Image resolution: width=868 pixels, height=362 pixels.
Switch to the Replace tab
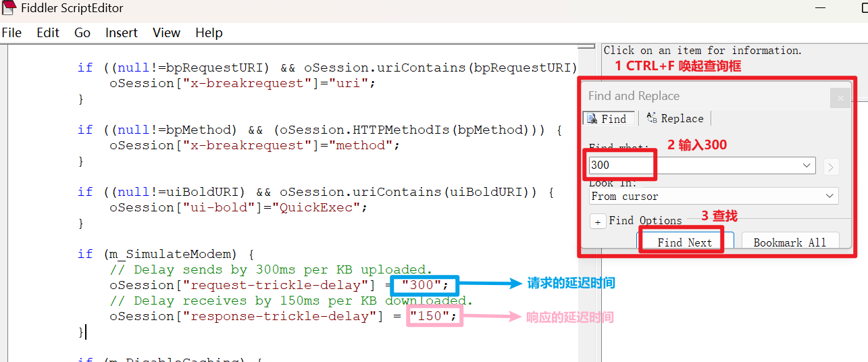(675, 118)
